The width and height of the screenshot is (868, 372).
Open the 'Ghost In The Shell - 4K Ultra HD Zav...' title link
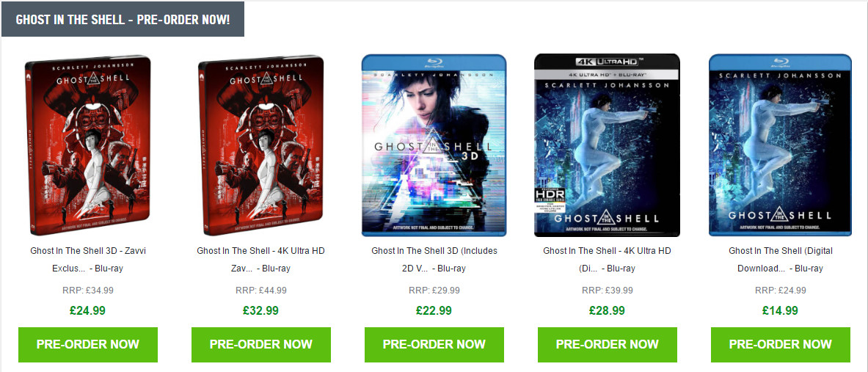pos(260,260)
